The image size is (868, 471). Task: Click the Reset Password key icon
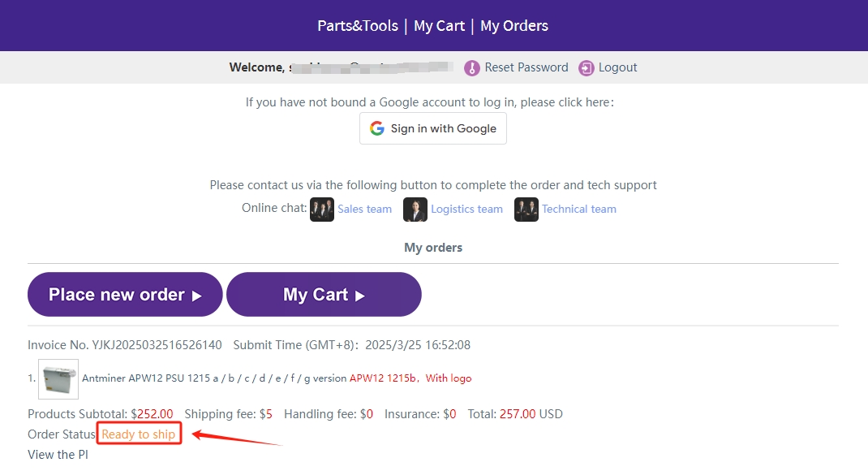[x=472, y=68]
